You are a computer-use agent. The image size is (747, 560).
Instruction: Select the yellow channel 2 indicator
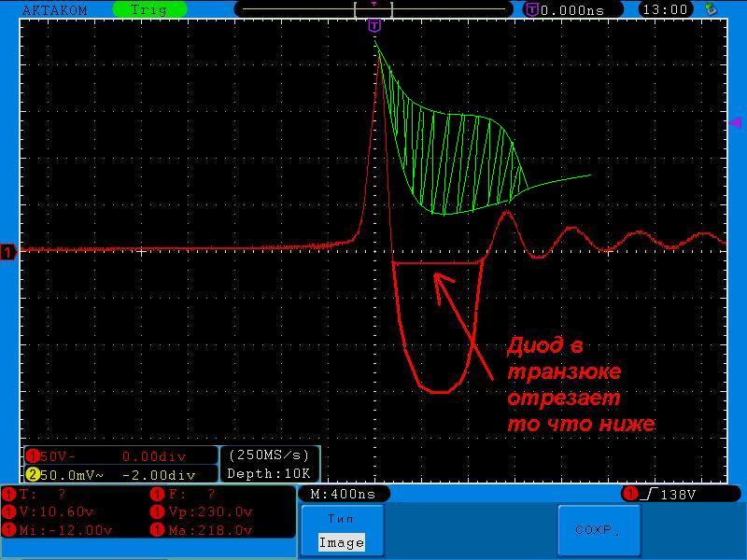click(x=32, y=474)
